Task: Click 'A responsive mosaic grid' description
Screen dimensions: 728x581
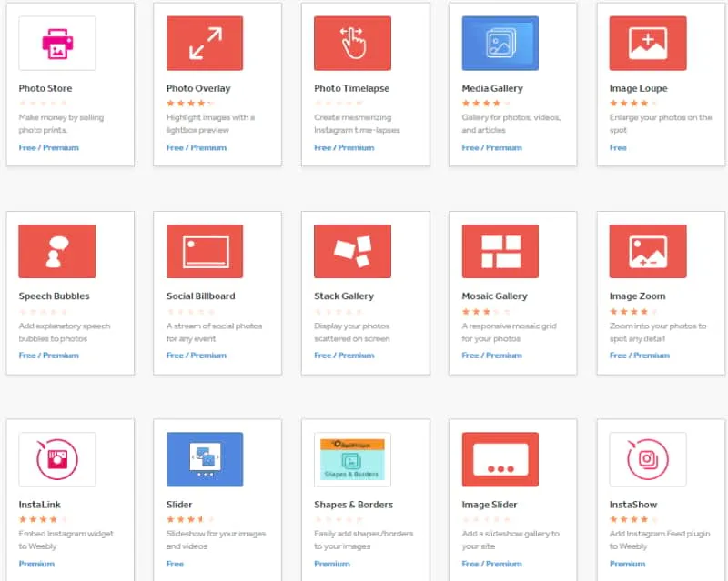Action: coord(509,332)
